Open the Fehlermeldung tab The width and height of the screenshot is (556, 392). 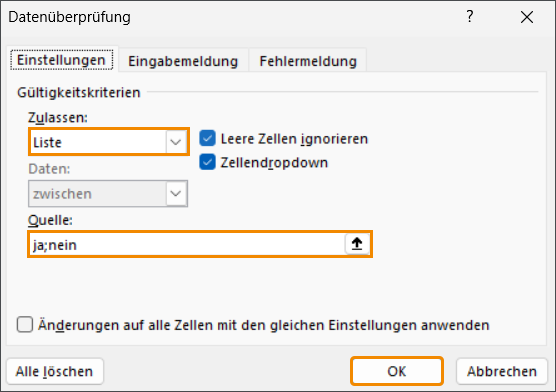click(308, 61)
